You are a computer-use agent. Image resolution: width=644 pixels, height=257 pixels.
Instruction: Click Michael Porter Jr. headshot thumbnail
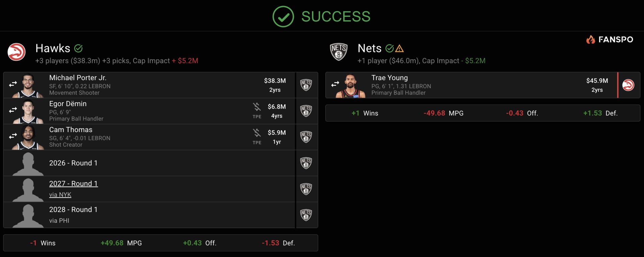[28, 86]
